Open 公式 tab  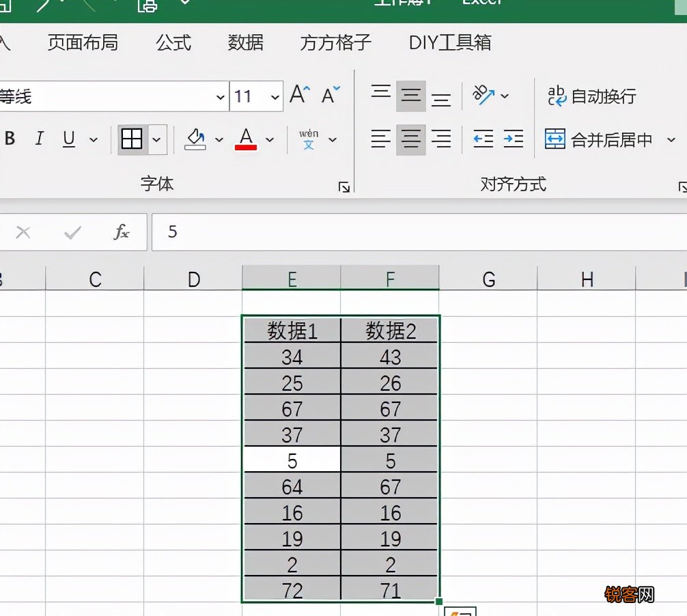[173, 42]
